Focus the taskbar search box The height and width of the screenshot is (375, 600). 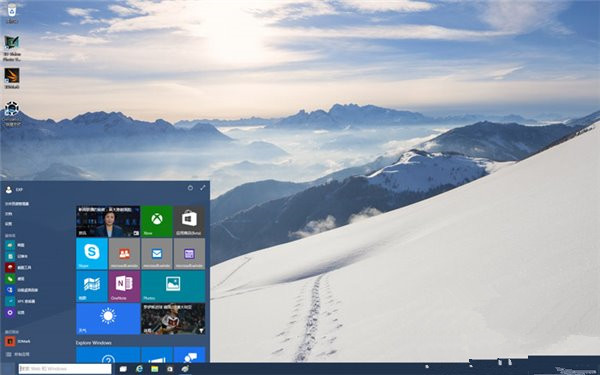coord(65,369)
